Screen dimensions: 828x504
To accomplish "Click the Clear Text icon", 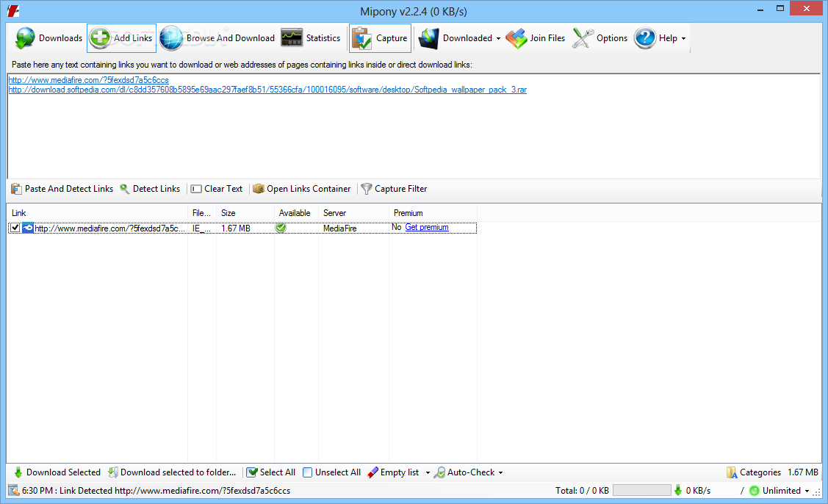I will (x=196, y=189).
